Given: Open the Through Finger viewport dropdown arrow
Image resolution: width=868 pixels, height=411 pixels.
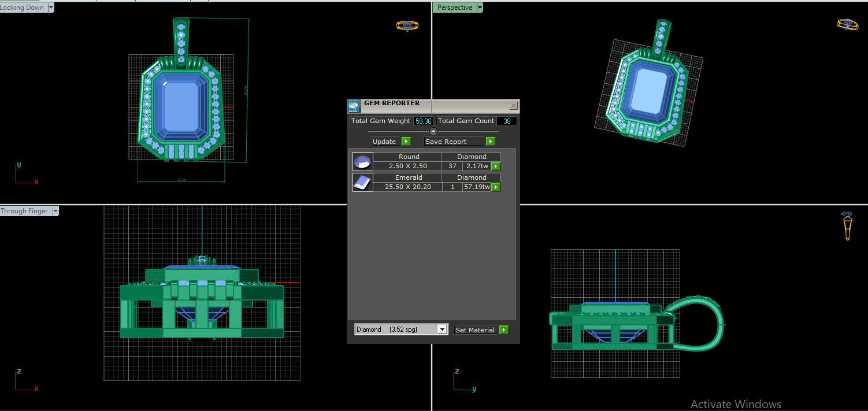Looking at the screenshot, I should (x=55, y=212).
